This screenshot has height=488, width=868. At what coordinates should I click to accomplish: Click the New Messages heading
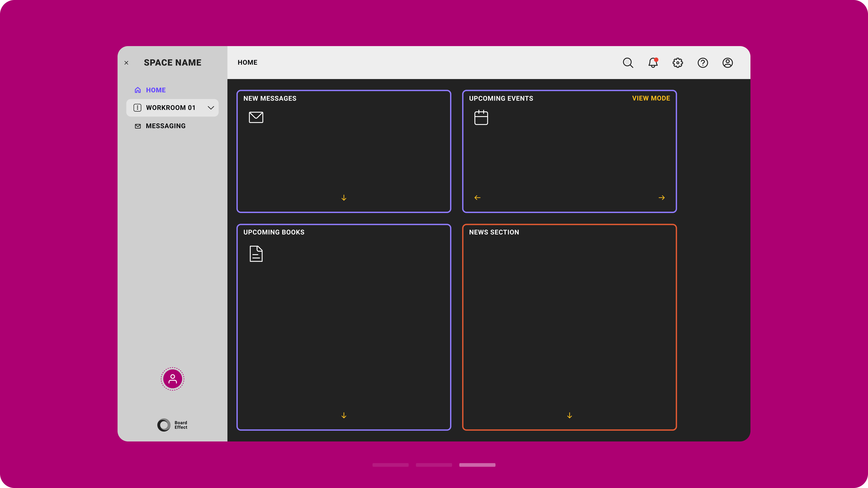(x=270, y=98)
